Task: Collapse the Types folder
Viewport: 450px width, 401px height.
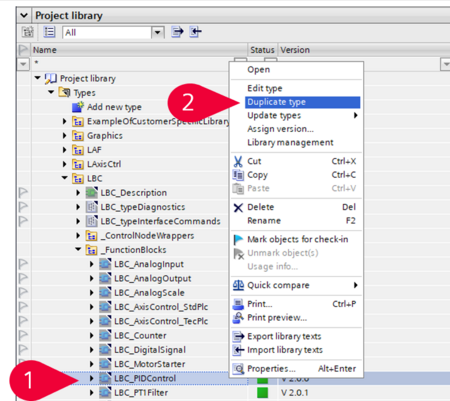Action: coord(51,92)
